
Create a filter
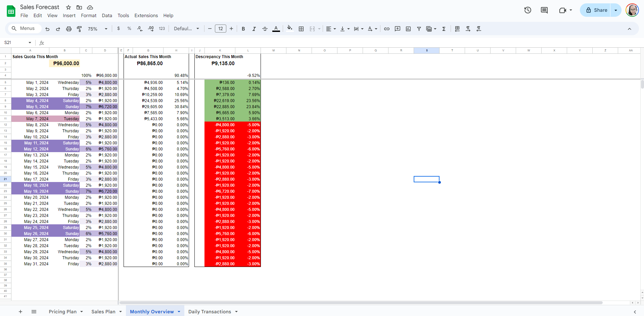coord(419,29)
